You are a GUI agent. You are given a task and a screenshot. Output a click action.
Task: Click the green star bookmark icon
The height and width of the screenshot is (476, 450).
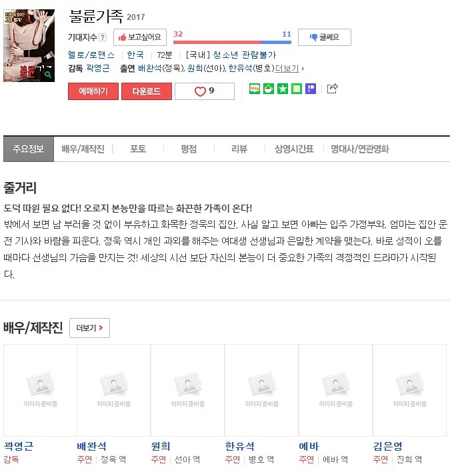[283, 89]
